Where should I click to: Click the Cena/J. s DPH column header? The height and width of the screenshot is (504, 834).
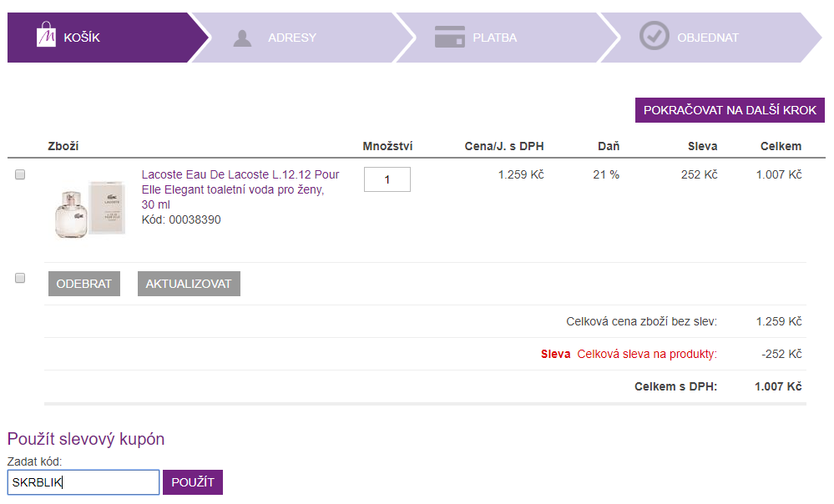504,146
